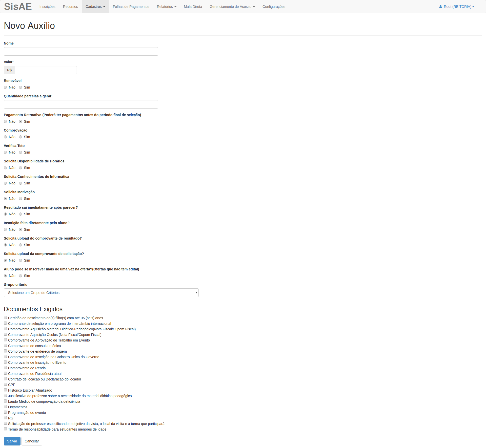Click the Quantidade parcelas a gerar field
This screenshot has width=486, height=448.
[81, 104]
